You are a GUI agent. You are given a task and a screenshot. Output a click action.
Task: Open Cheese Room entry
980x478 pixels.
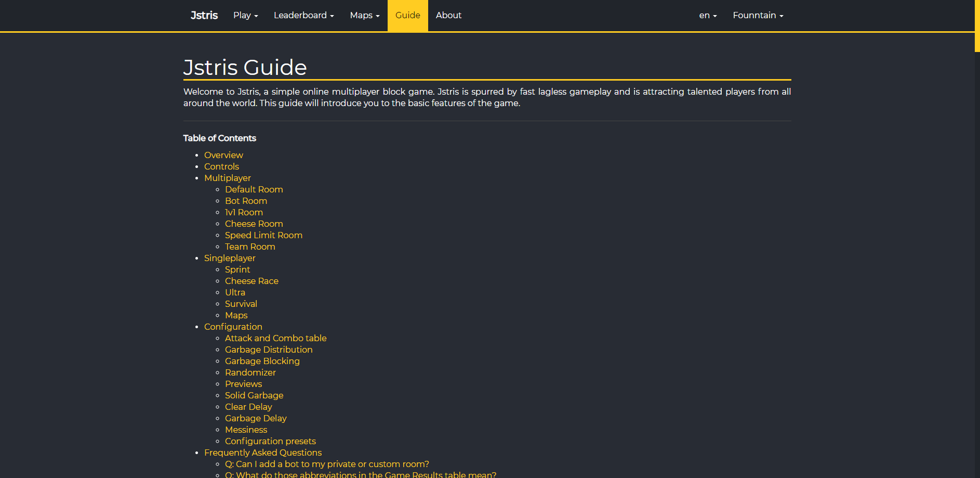[x=254, y=224]
